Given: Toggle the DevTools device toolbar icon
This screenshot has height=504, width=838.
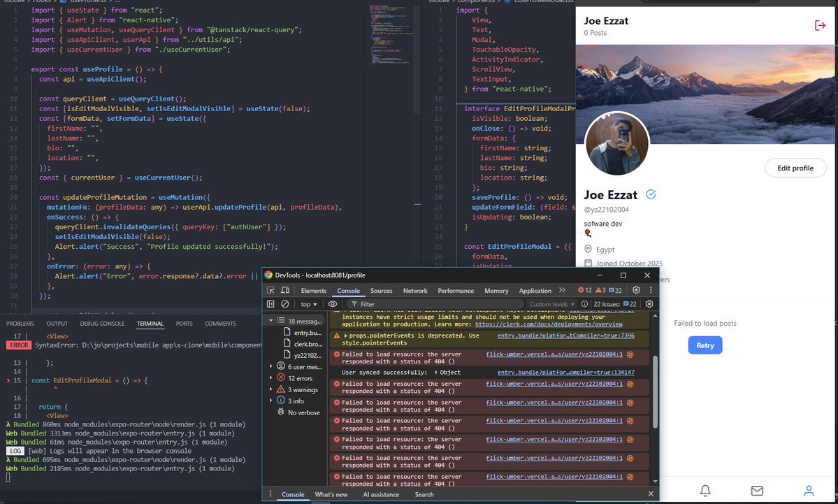Looking at the screenshot, I should [285, 290].
